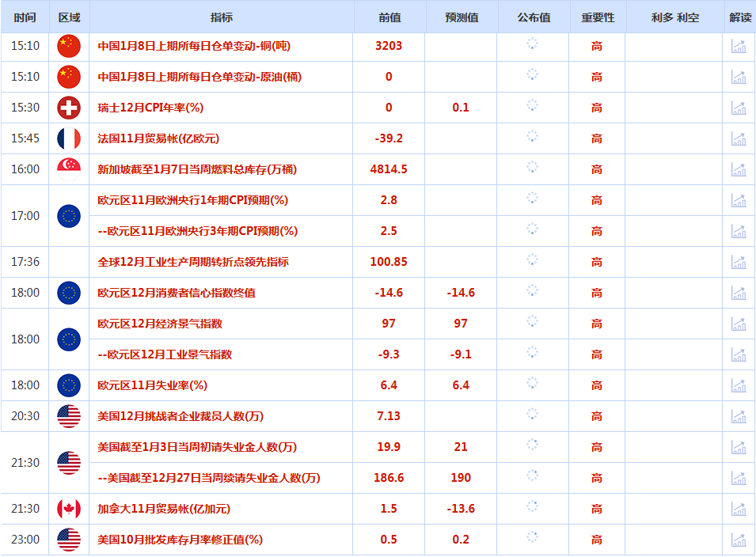Click the 时间 column header
The height and width of the screenshot is (557, 756).
tap(25, 17)
